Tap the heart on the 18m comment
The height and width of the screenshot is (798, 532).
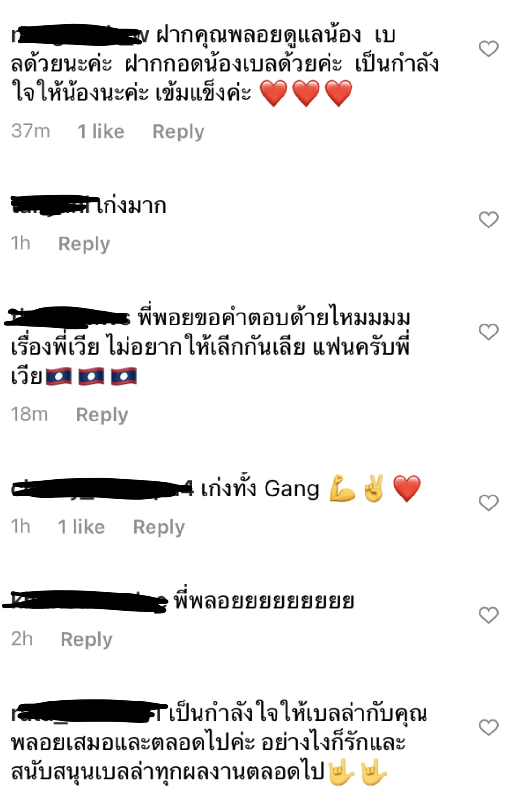489,332
